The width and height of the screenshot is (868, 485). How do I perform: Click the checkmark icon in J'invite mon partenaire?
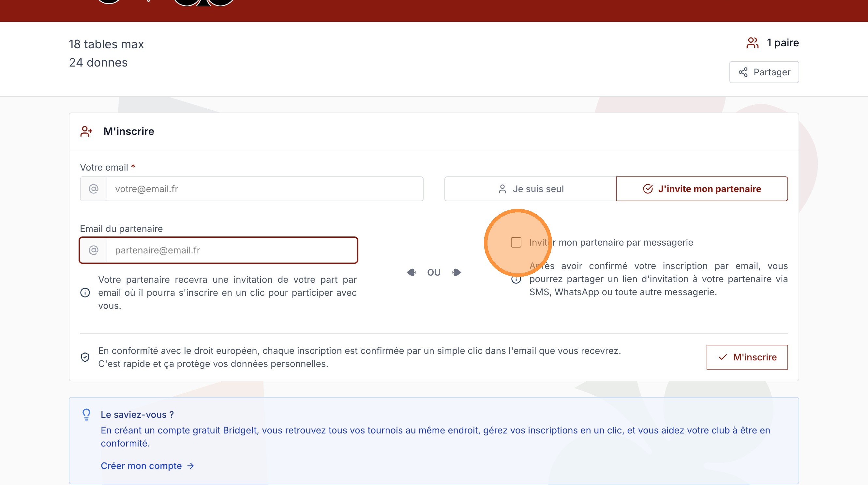coord(647,189)
